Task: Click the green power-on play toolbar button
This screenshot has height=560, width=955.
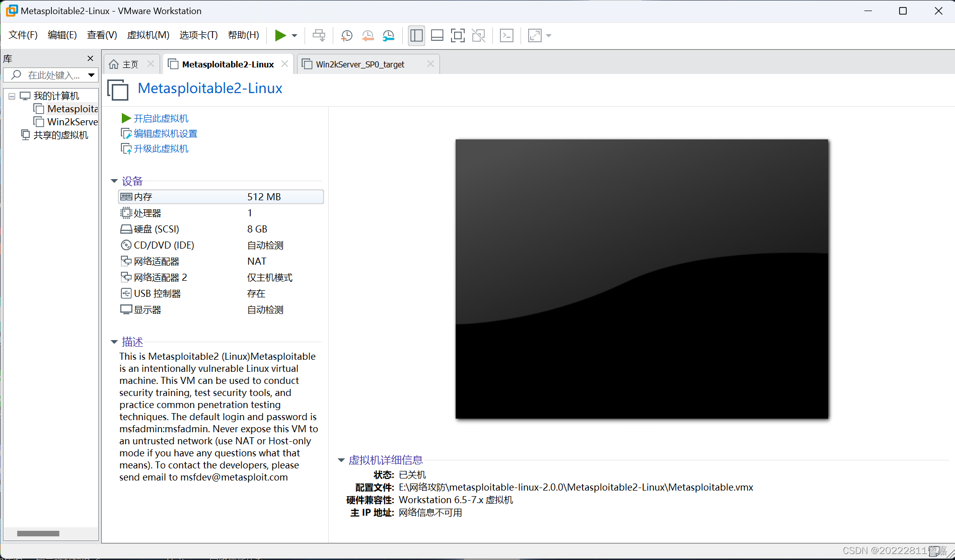Action: pyautogui.click(x=280, y=35)
